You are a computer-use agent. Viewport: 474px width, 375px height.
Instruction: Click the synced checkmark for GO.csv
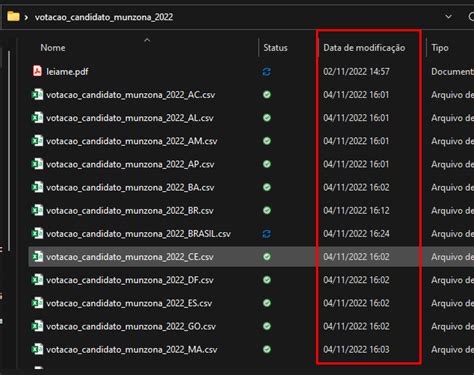pos(267,326)
